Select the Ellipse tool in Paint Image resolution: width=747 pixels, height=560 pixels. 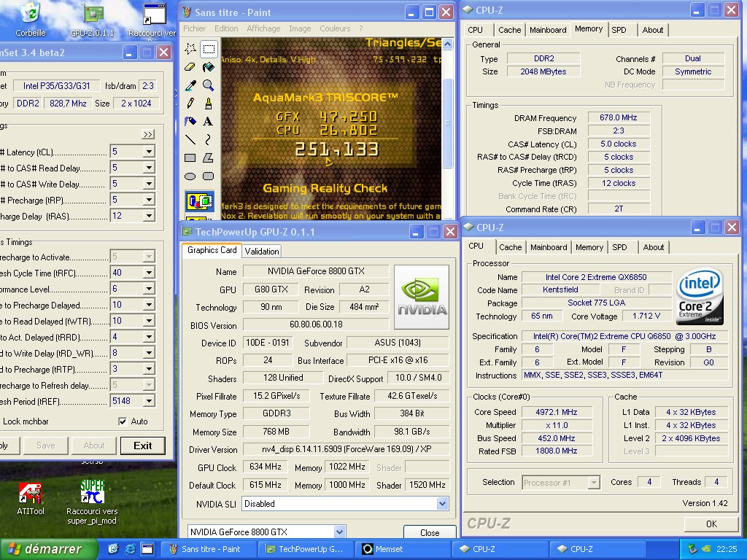[190, 176]
